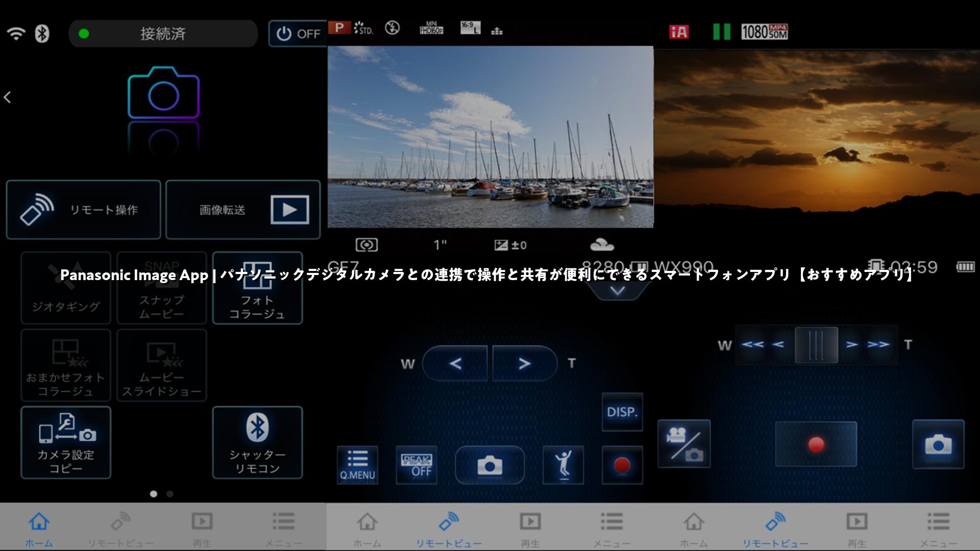Image resolution: width=980 pixels, height=551 pixels.
Task: Tap the metering mode icon
Action: click(366, 245)
